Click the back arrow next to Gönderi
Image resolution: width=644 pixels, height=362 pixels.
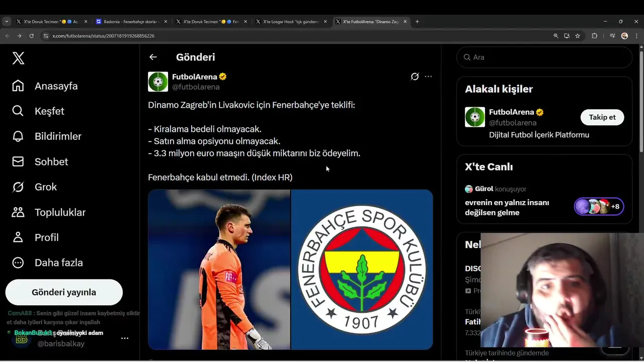[153, 57]
